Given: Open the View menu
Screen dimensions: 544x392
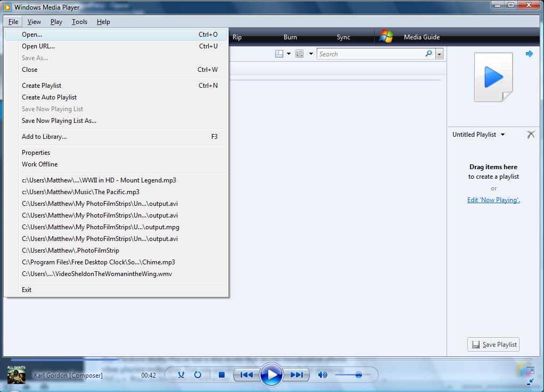Looking at the screenshot, I should pyautogui.click(x=34, y=22).
